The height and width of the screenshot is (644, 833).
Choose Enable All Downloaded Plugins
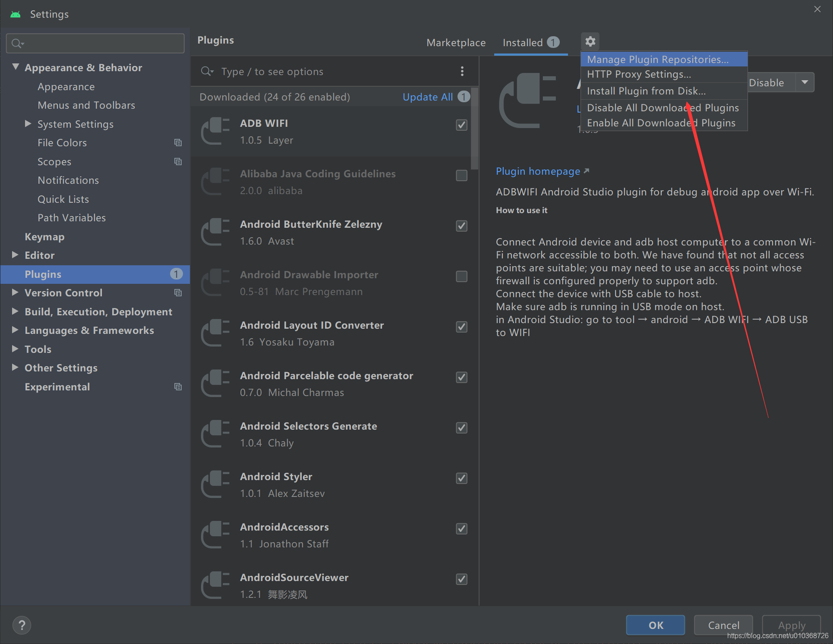(x=664, y=123)
